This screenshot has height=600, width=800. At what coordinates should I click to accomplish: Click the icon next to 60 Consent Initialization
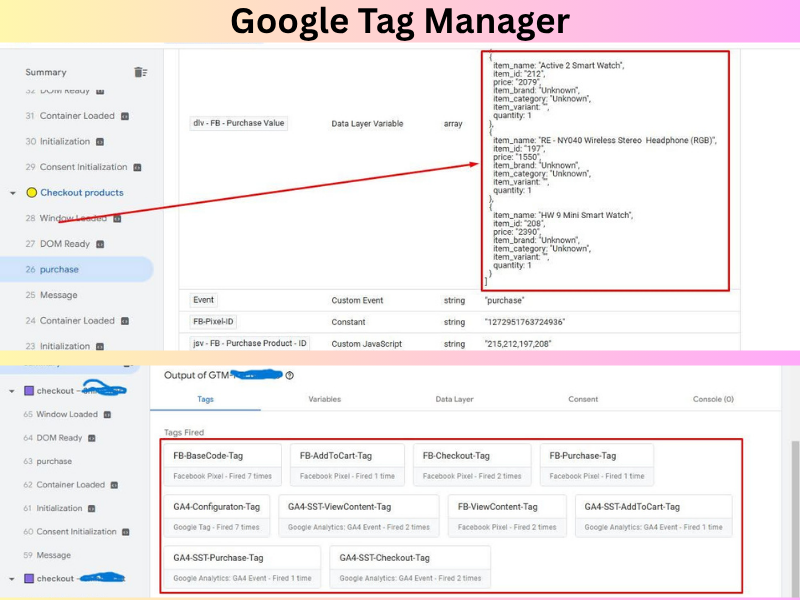126,532
